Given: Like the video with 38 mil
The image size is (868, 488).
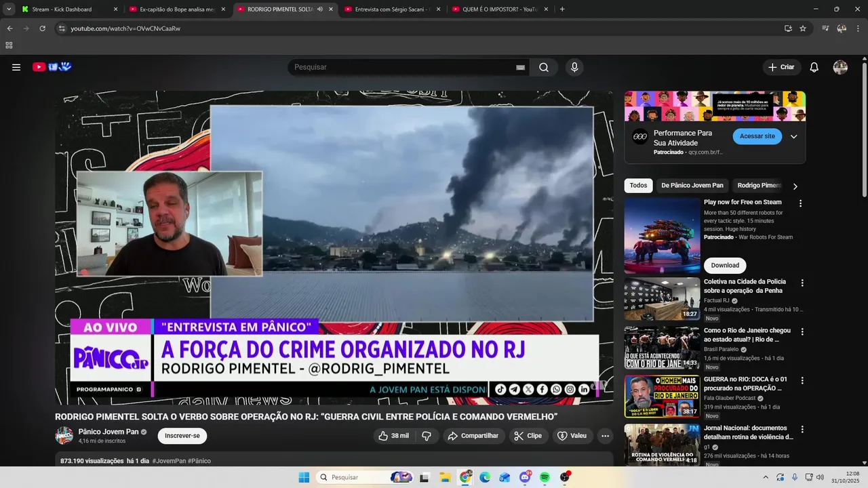Looking at the screenshot, I should [394, 436].
